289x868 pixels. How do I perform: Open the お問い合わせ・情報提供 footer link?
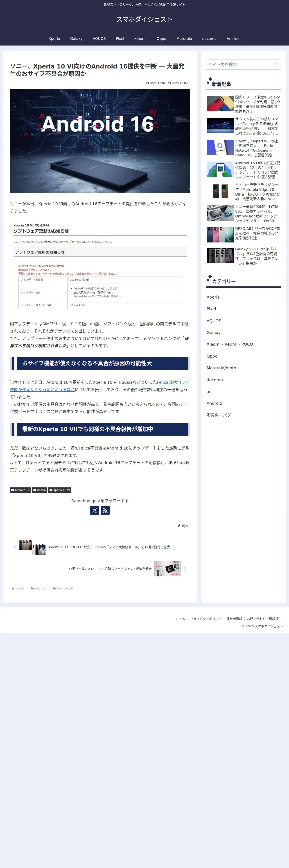[264, 619]
